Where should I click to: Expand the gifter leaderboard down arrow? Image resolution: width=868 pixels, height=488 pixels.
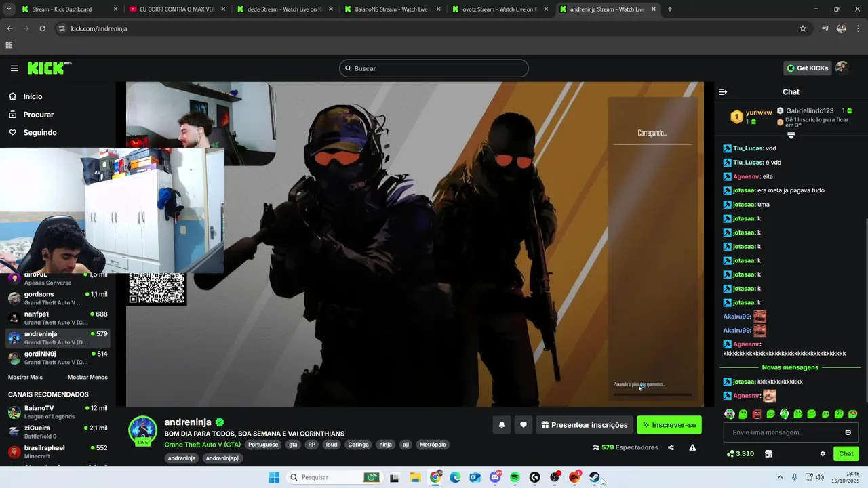click(x=791, y=136)
